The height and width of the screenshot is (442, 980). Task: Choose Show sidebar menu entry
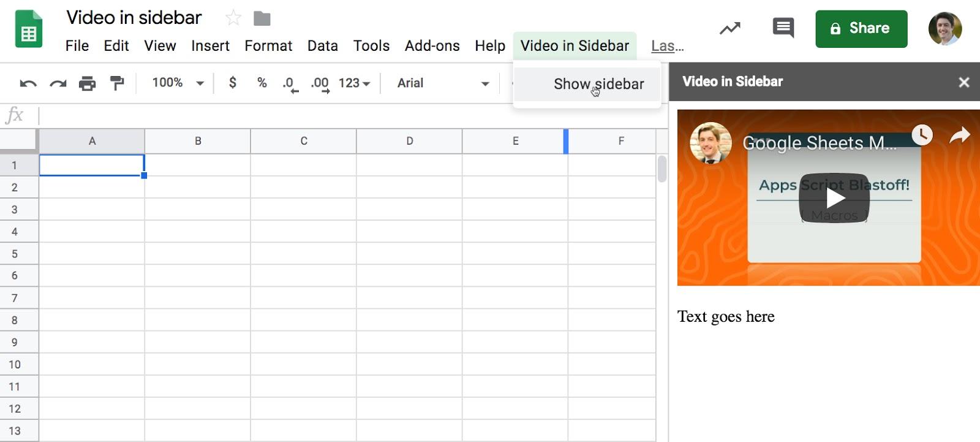587,84
